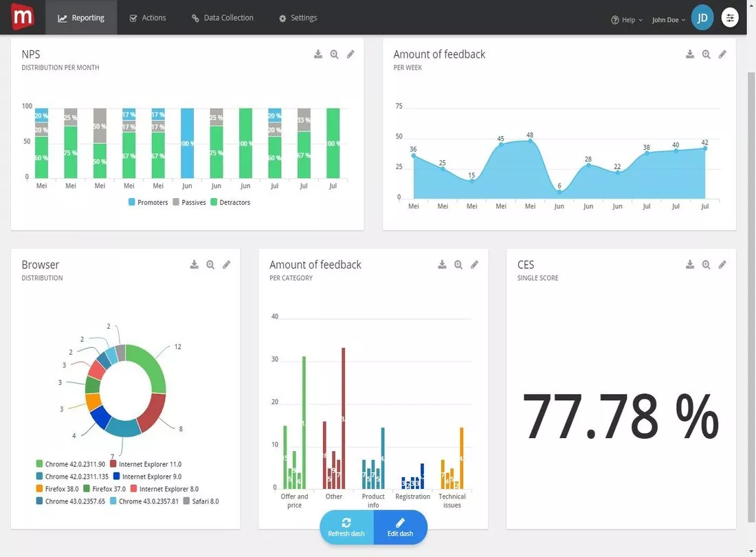Click the Refresh dash button
This screenshot has height=557, width=756.
tap(346, 527)
